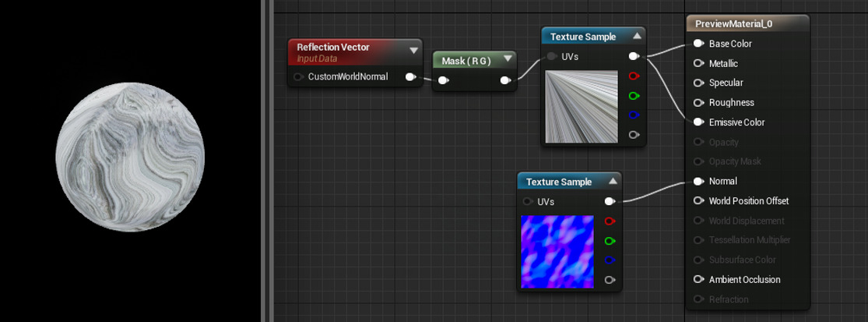868x322 pixels.
Task: Click red channel output of upper Texture Sample
Action: 634,76
